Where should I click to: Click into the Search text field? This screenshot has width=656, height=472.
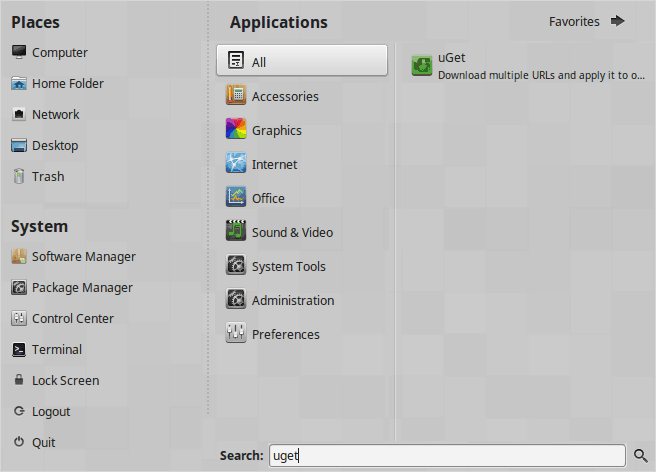click(446, 456)
